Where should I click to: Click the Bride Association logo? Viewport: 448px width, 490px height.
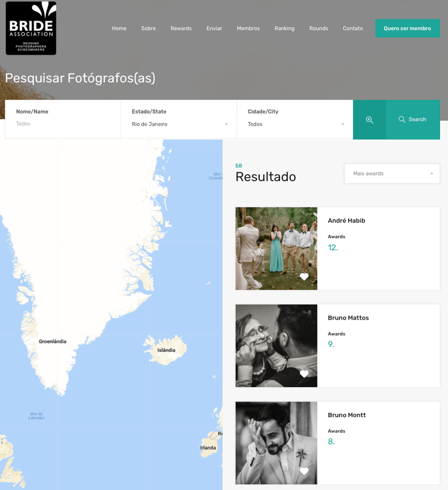tap(31, 28)
